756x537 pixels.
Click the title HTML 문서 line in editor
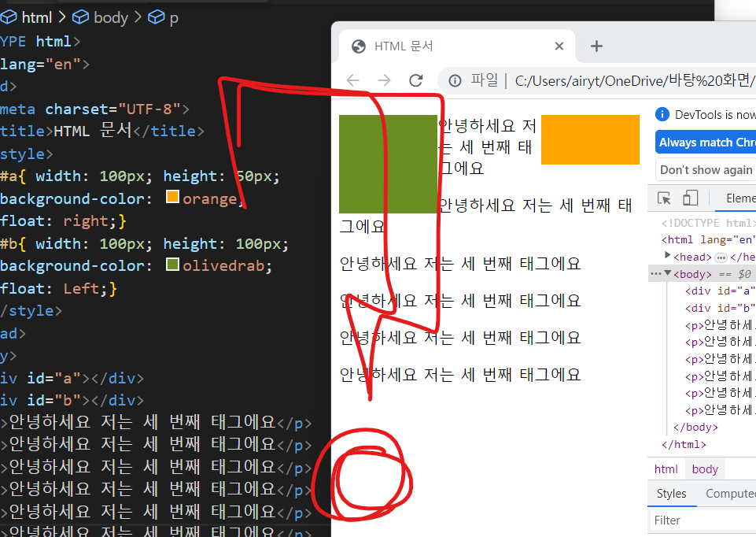point(101,131)
